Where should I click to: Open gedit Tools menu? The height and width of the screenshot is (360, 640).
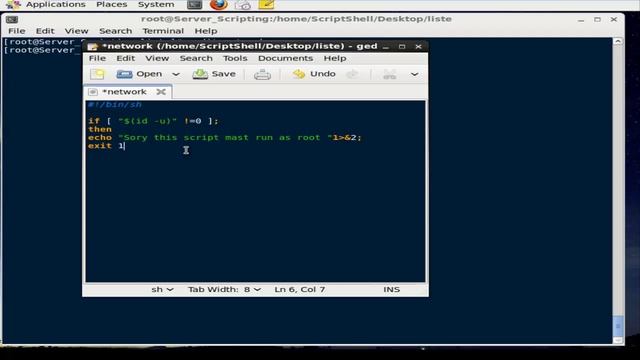pyautogui.click(x=235, y=58)
